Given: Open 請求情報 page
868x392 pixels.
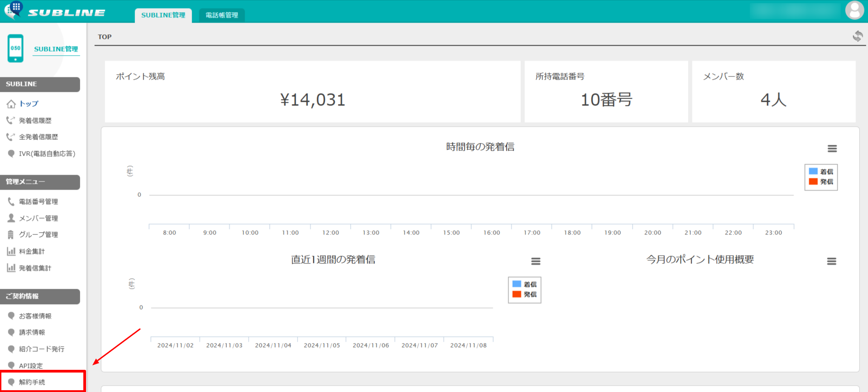Looking at the screenshot, I should click(32, 332).
